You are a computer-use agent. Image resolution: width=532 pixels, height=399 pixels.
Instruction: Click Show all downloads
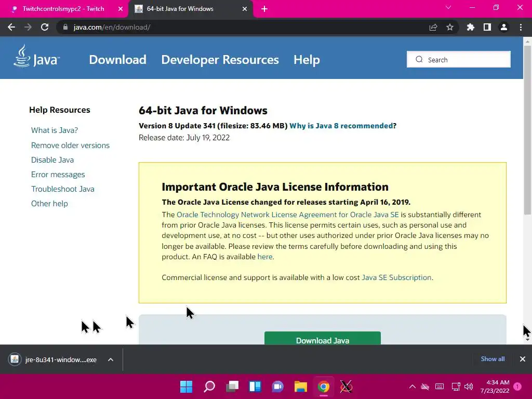(x=493, y=359)
